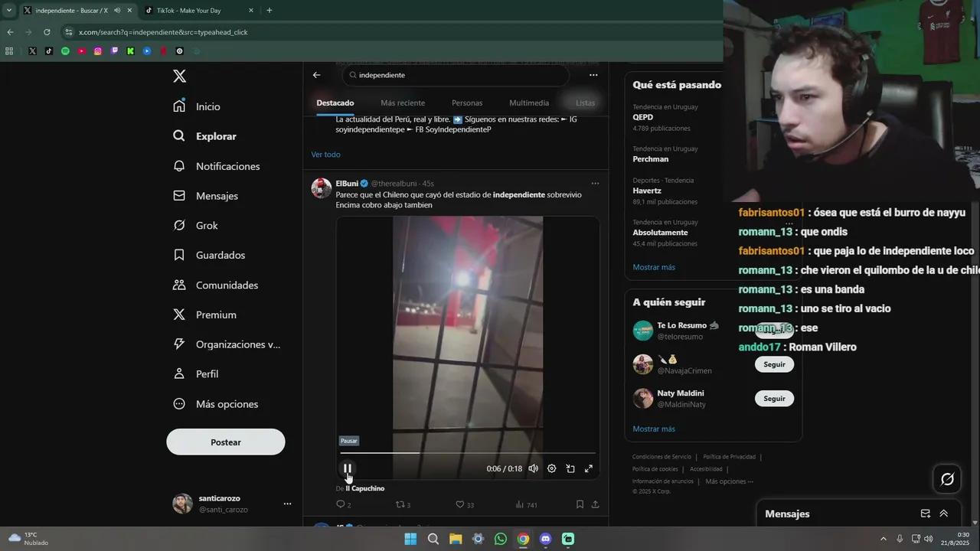Switch to the Destacado tab

tap(335, 103)
